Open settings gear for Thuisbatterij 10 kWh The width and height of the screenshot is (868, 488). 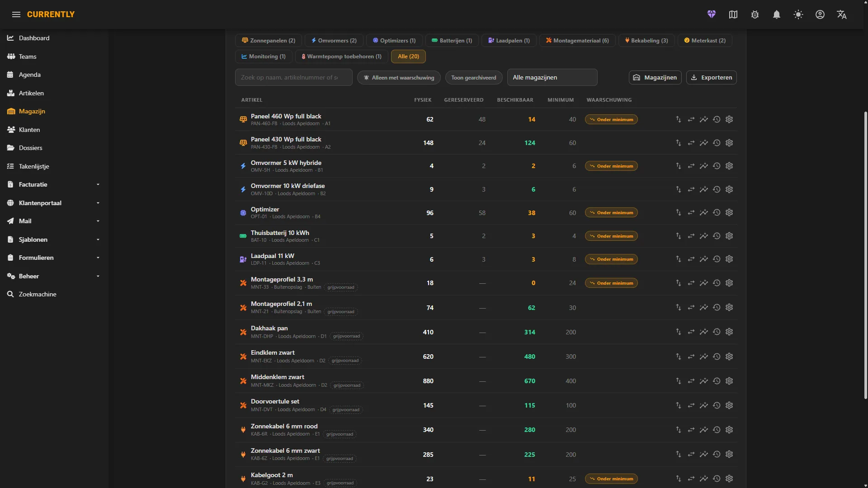pyautogui.click(x=729, y=236)
